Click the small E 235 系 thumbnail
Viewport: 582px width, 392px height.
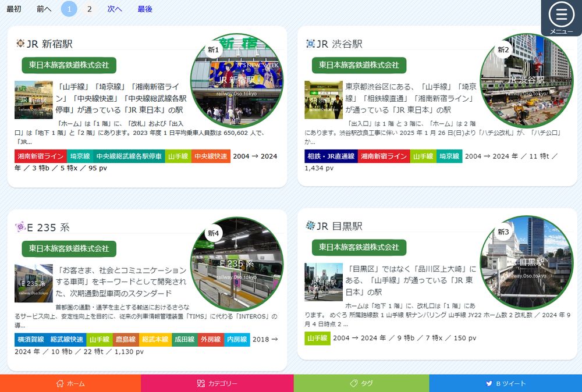(34, 283)
